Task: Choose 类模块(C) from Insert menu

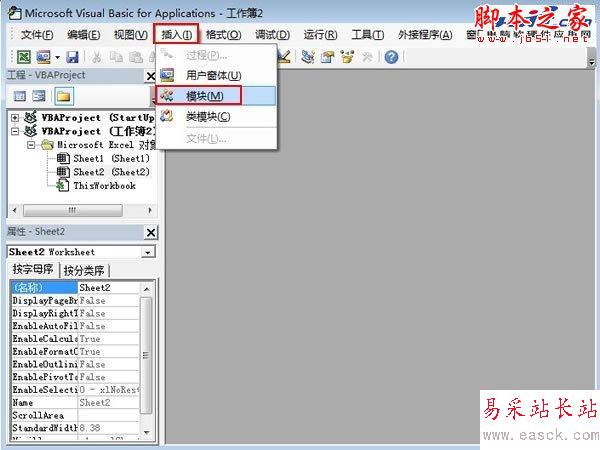Action: point(216,116)
